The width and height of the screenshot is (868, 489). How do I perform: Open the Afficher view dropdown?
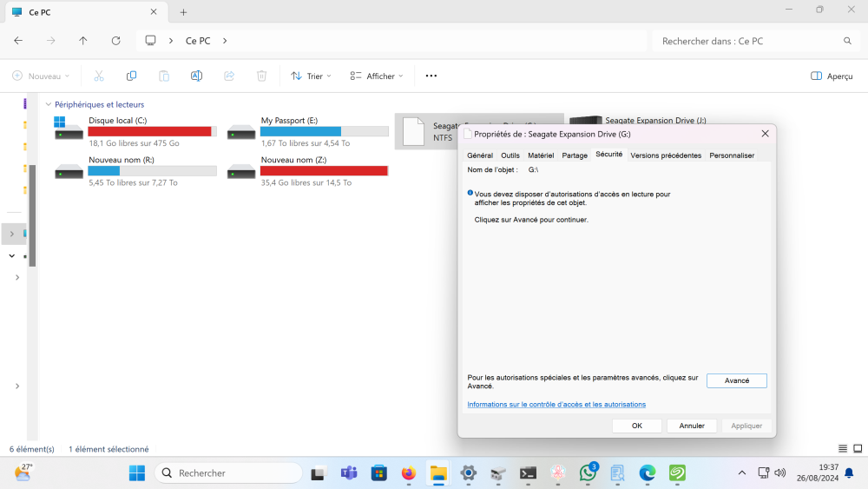(376, 76)
